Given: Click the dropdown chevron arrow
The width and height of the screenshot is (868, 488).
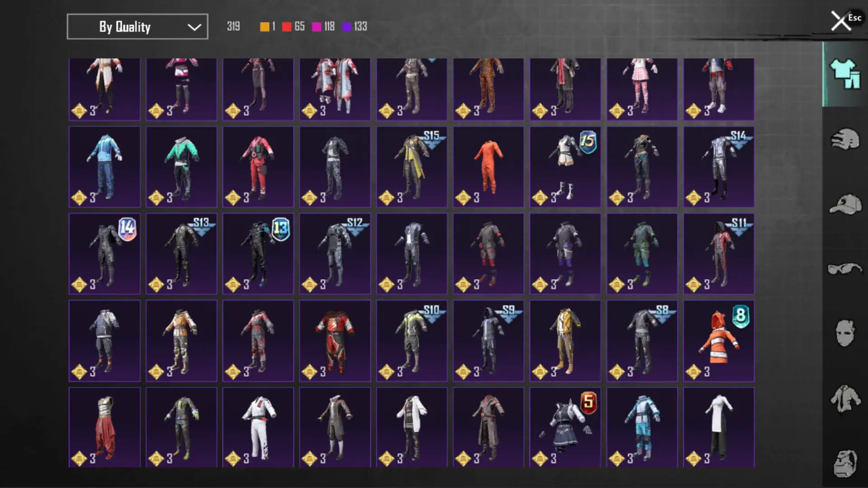Looking at the screenshot, I should tap(194, 27).
